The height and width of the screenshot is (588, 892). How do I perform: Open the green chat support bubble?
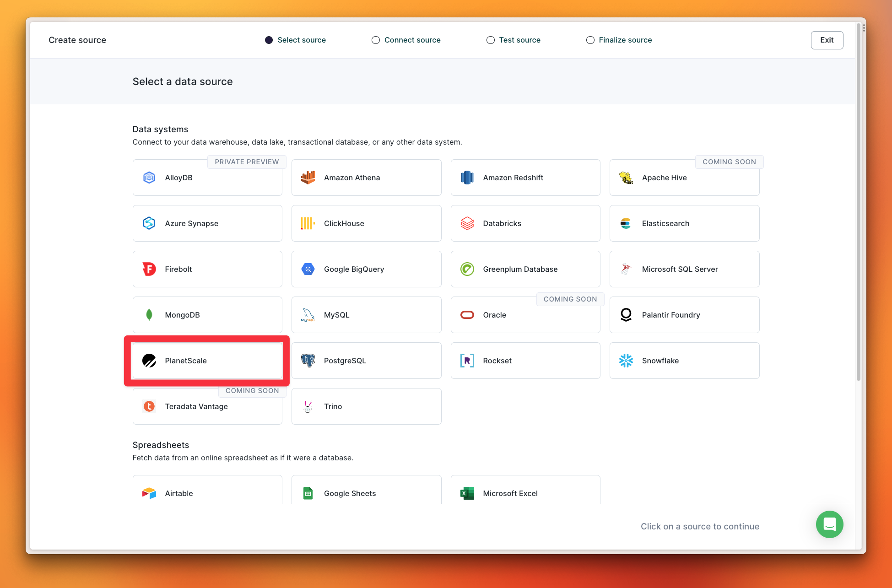click(x=829, y=524)
